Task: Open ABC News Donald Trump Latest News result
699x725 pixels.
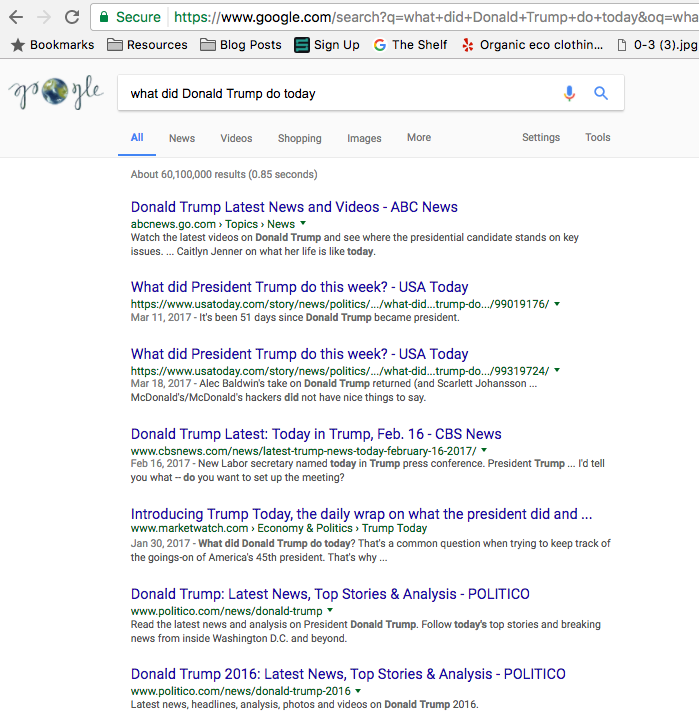Action: point(294,207)
